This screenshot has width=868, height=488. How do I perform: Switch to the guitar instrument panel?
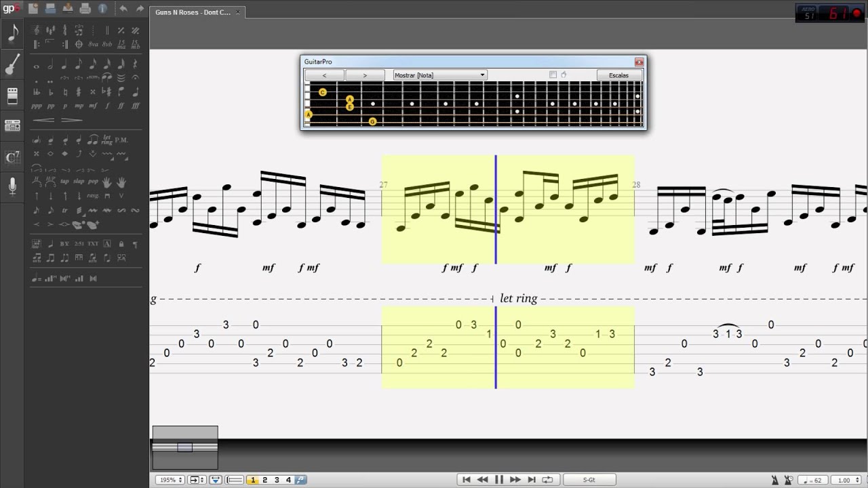[x=12, y=65]
